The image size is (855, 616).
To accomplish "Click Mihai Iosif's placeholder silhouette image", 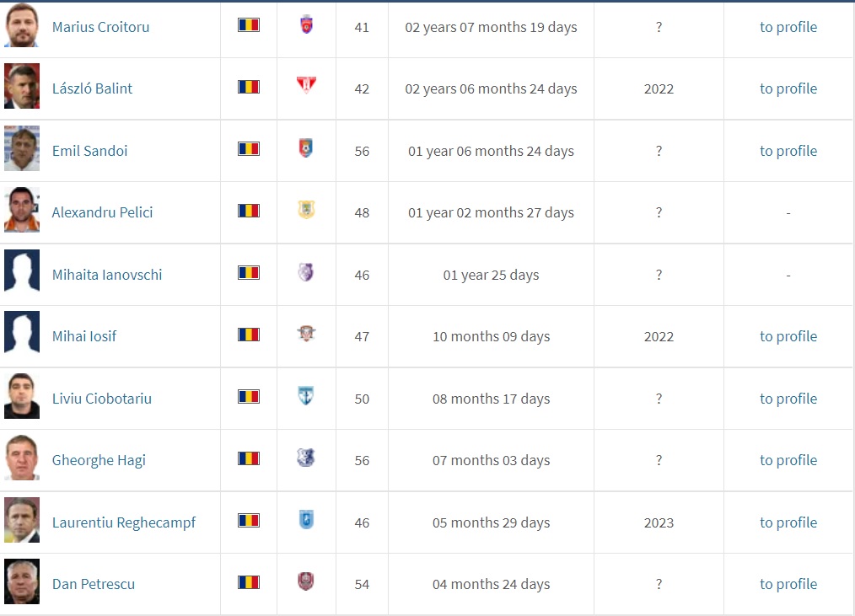I will coord(22,334).
